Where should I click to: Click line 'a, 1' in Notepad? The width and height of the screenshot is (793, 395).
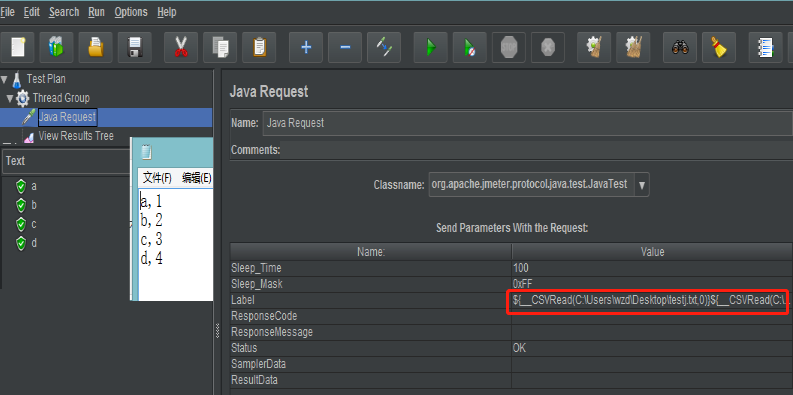tap(151, 202)
